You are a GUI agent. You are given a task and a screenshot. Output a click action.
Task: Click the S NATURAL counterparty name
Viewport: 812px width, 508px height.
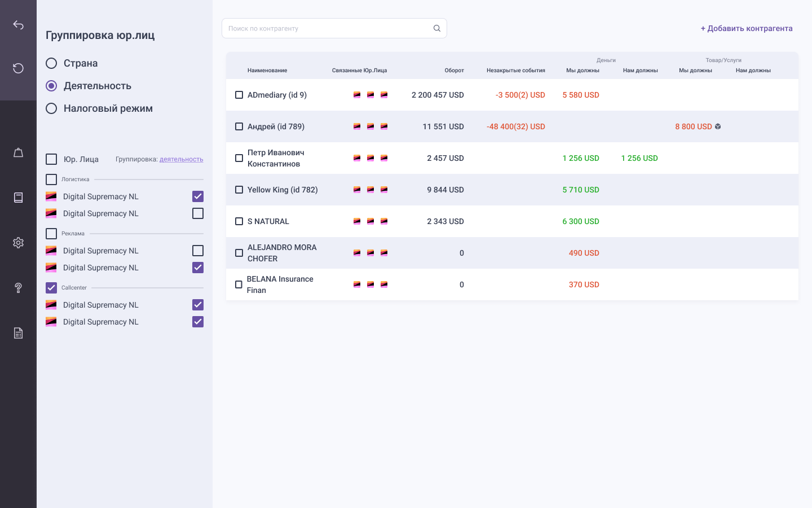(x=268, y=221)
